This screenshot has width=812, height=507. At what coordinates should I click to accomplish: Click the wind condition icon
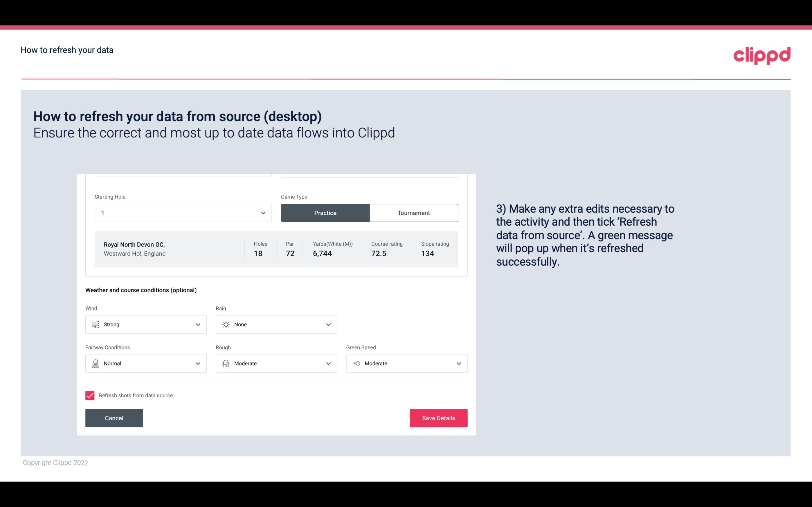pos(95,324)
